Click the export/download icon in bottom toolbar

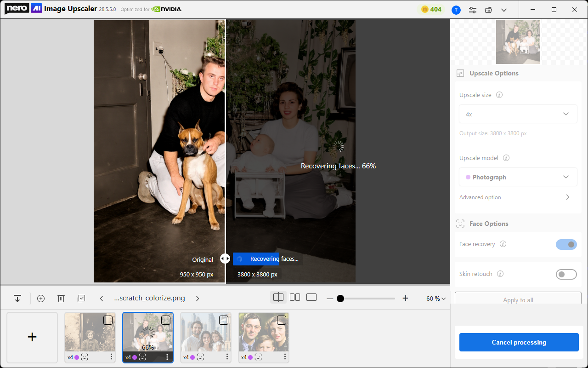pos(17,299)
